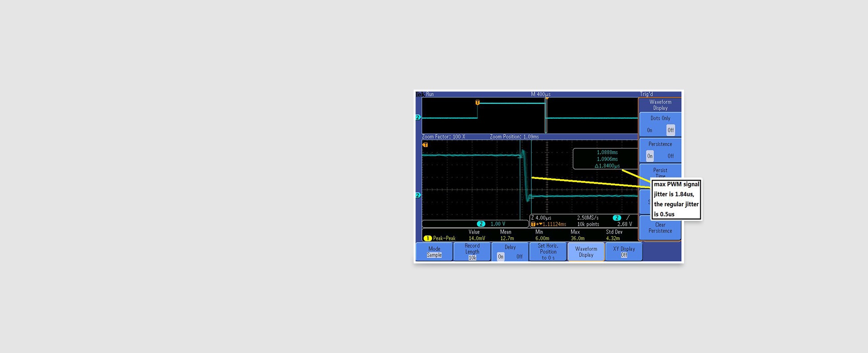868x353 pixels.
Task: Click the Clear Persistence button
Action: click(660, 228)
